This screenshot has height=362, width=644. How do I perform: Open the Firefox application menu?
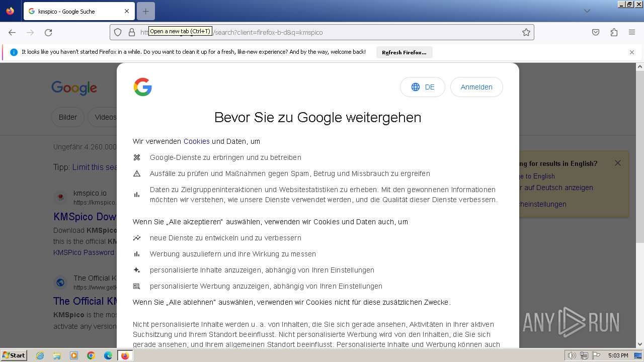click(632, 32)
